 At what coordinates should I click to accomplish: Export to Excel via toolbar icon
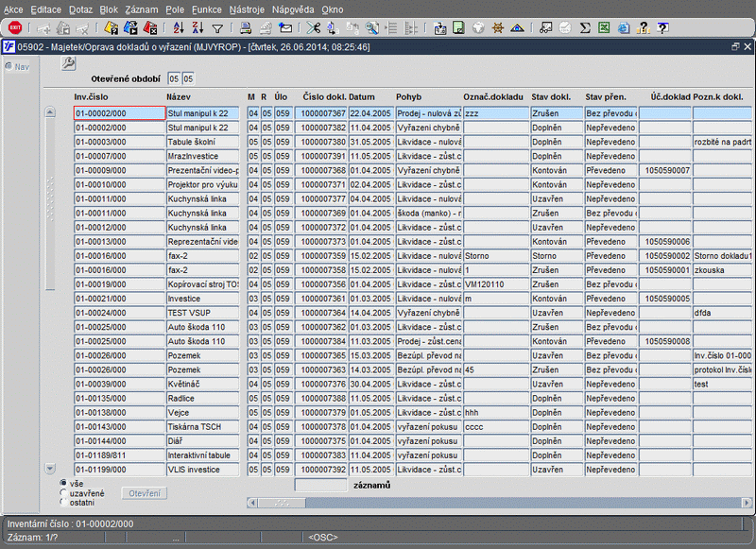[x=604, y=28]
